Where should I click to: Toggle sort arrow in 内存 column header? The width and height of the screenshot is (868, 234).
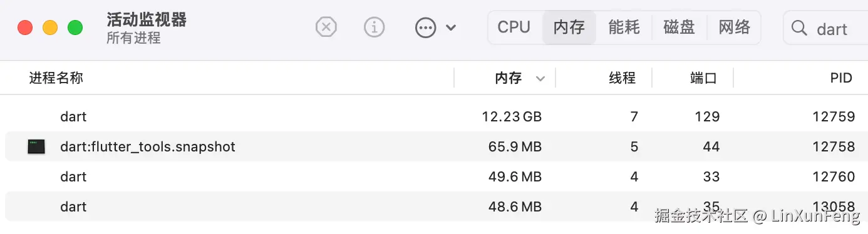click(540, 79)
